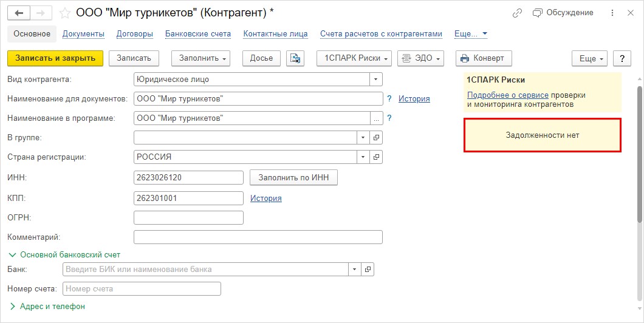Click into the ОГРН input field
The height and width of the screenshot is (323, 644).
188,217
